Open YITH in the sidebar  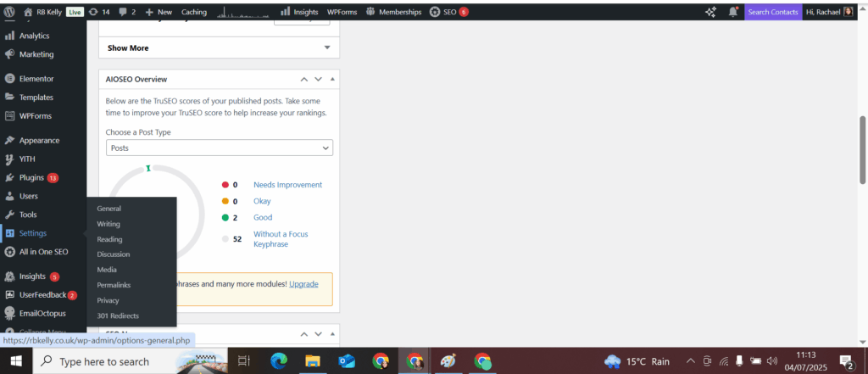tap(27, 159)
